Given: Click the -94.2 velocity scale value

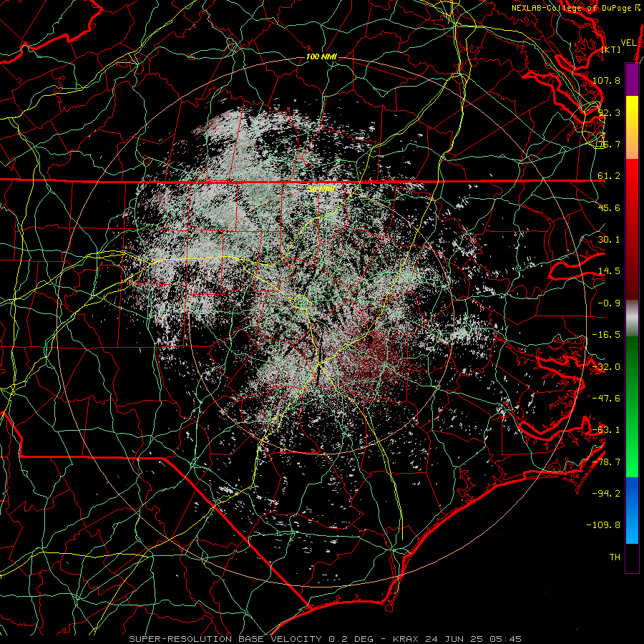Looking at the screenshot, I should (x=606, y=494).
